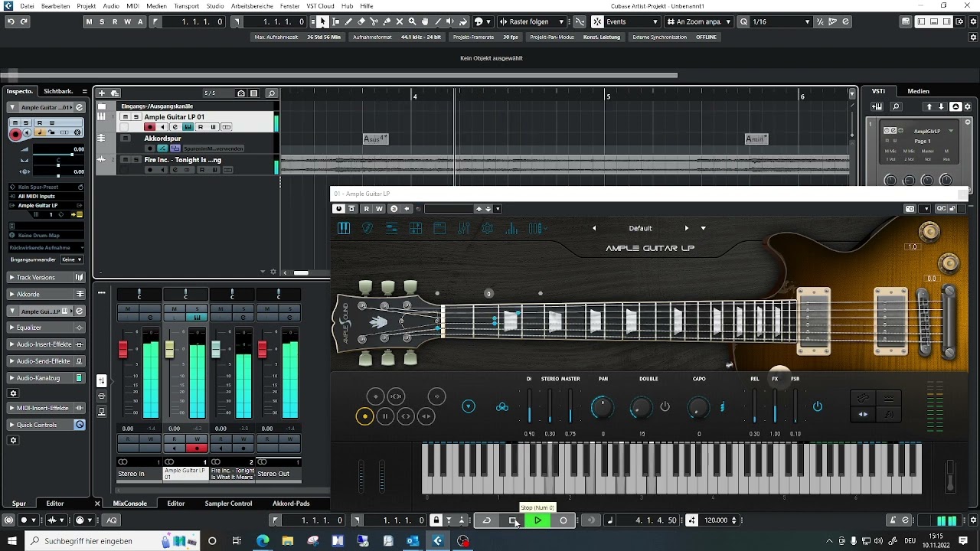Adjust the Ample Guitar PAN knob
The width and height of the screenshot is (980, 551).
(x=603, y=407)
